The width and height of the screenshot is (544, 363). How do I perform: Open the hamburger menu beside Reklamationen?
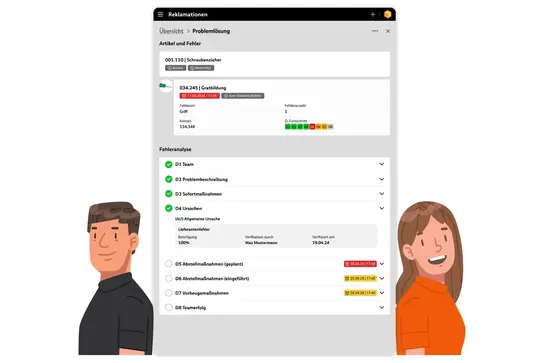tap(160, 15)
